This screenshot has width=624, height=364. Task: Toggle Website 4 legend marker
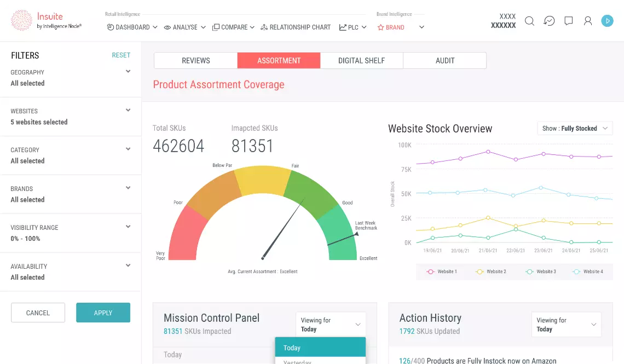click(576, 271)
